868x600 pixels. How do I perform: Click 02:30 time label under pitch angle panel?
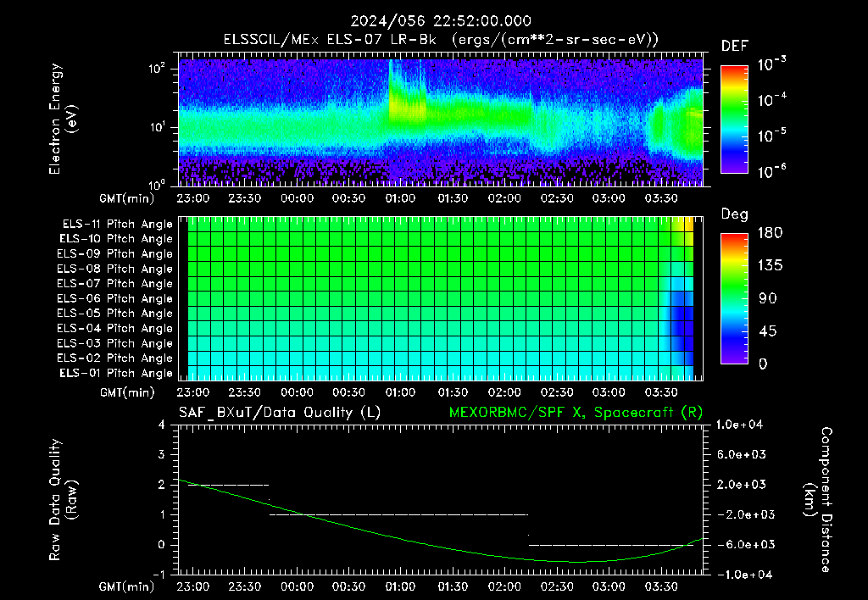pos(557,392)
